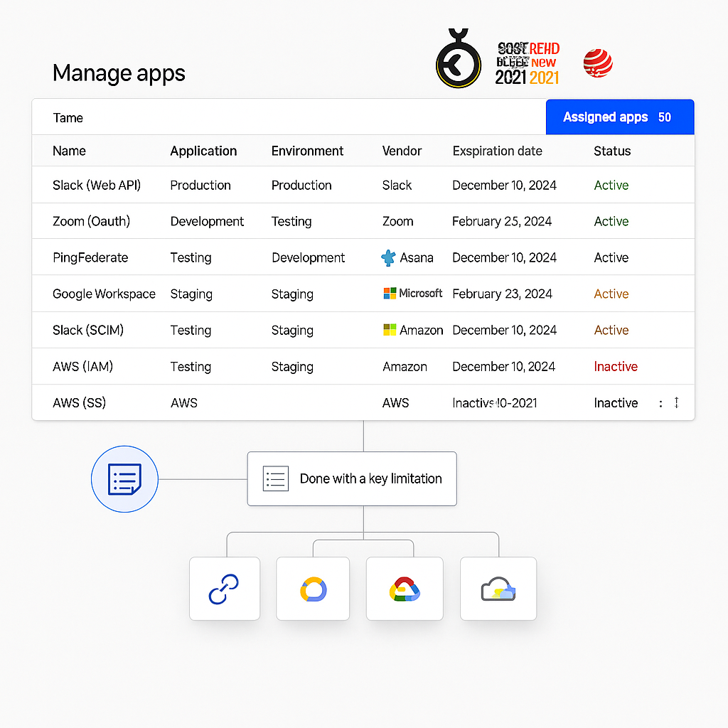Select the Tame tab label

68,118
